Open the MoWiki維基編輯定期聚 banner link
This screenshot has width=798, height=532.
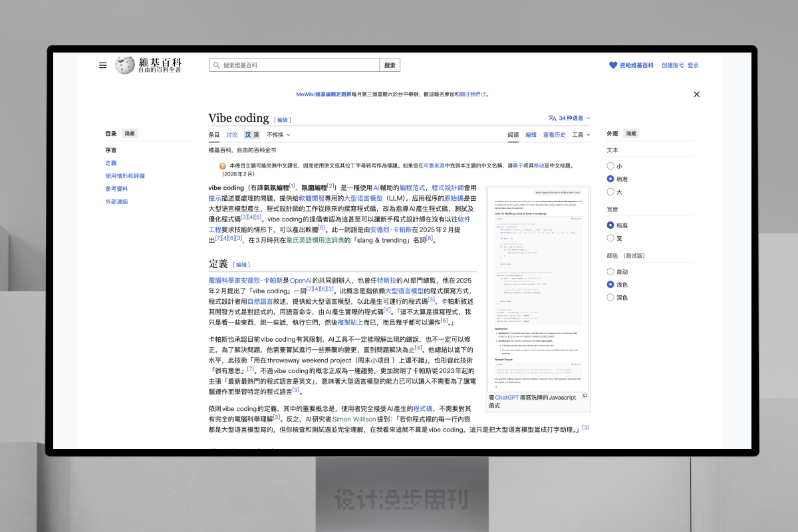coord(324,94)
